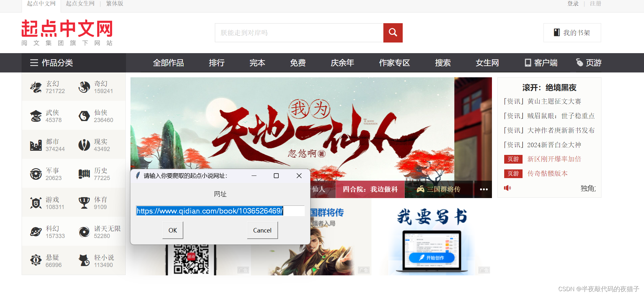Screen dimensions: 644x295
Task: Click the red search magnifier button
Action: pos(393,33)
